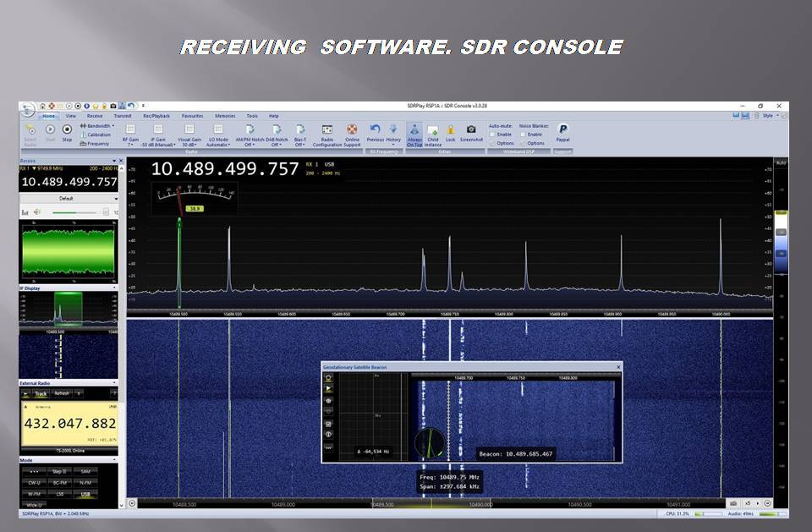Screen dimensions: 812x532
Task: Take a Screenshot with the camera icon
Action: point(471,133)
